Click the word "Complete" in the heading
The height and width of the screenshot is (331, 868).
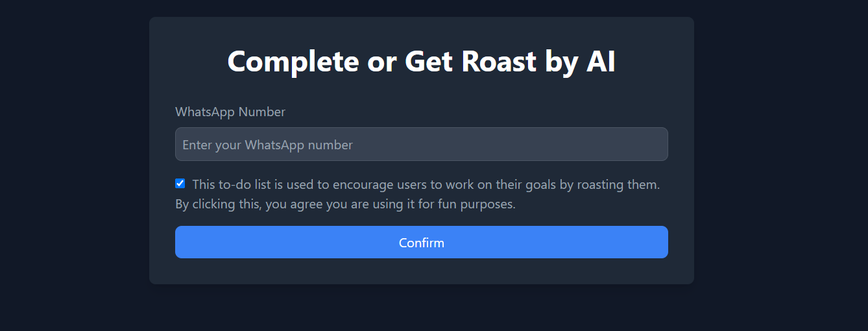[x=293, y=62]
